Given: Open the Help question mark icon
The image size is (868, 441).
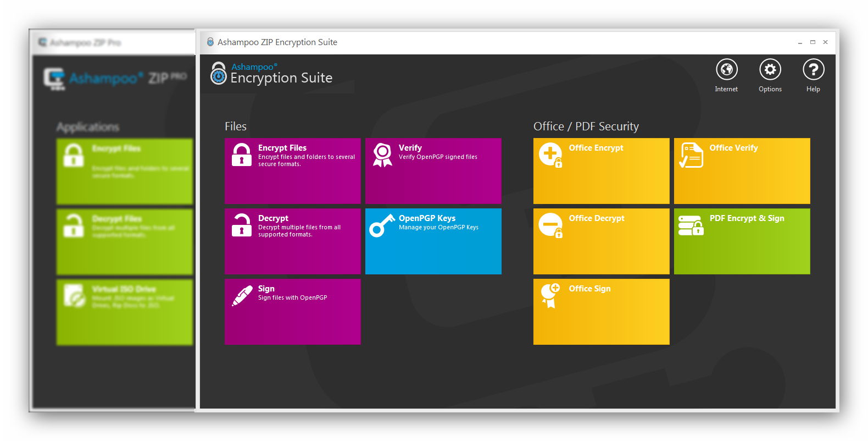Looking at the screenshot, I should pyautogui.click(x=814, y=69).
